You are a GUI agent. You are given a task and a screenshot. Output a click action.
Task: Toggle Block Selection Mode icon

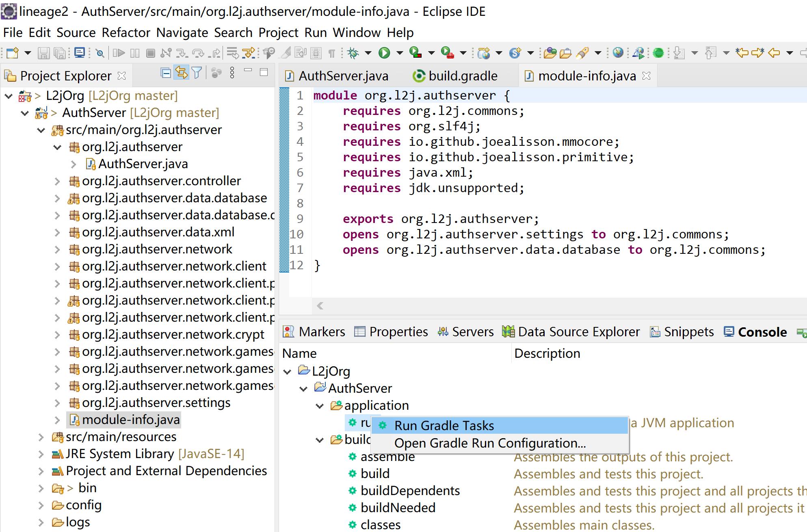tap(316, 53)
